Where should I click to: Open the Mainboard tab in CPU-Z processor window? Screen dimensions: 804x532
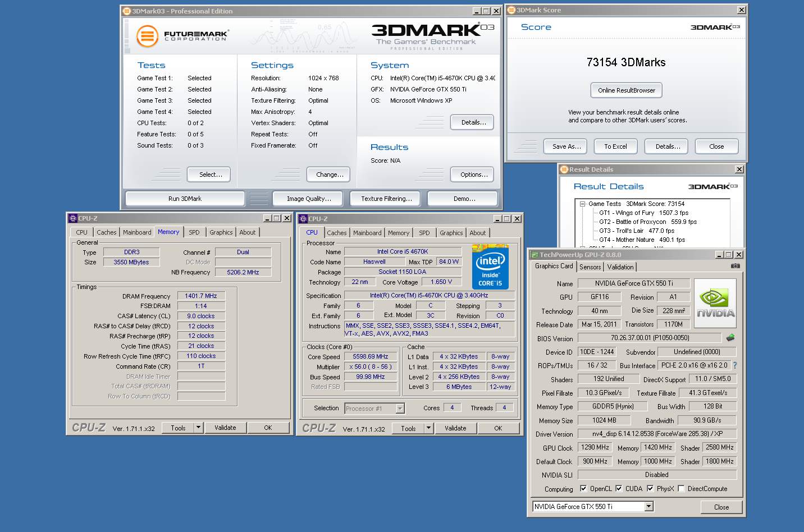[x=367, y=233]
